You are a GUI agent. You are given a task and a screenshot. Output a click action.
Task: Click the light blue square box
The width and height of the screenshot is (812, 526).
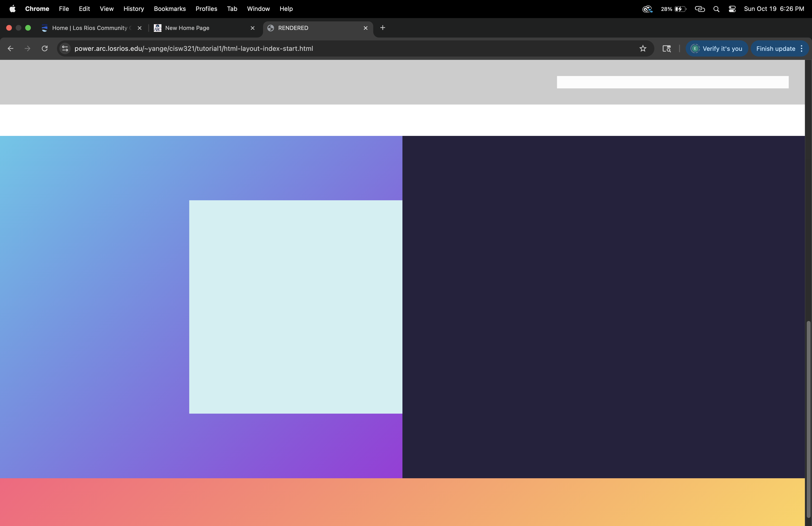pos(295,306)
